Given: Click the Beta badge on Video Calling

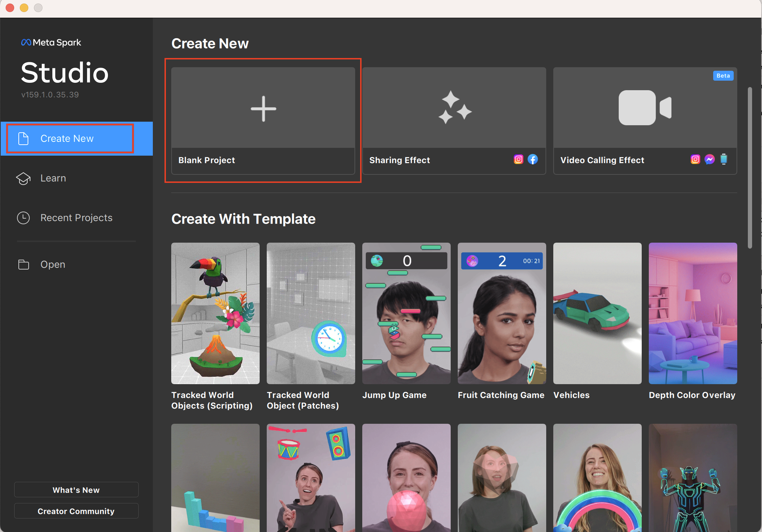Looking at the screenshot, I should click(723, 76).
